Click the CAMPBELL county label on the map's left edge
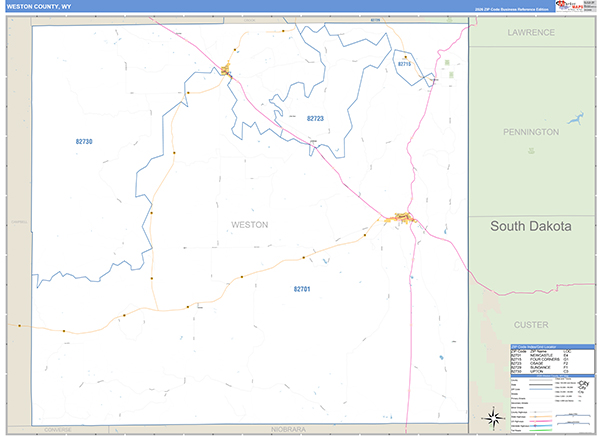This screenshot has width=600, height=436. point(19,222)
